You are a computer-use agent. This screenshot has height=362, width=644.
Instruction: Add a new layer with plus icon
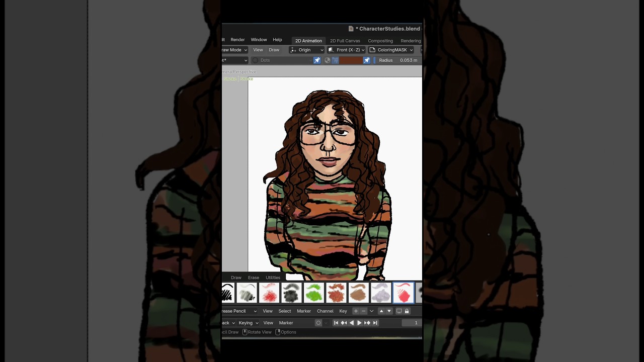tap(356, 311)
